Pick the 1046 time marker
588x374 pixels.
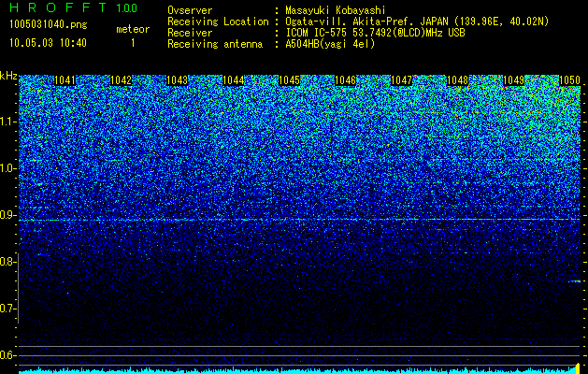345,80
